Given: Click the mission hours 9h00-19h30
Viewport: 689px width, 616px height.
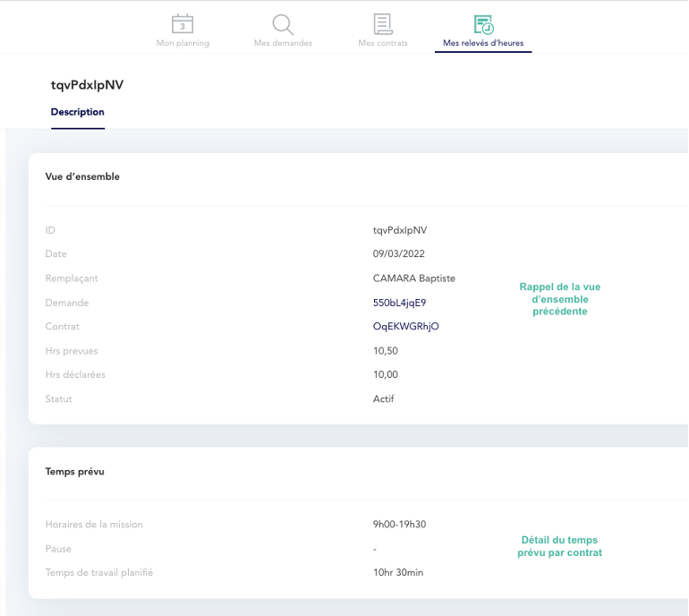Looking at the screenshot, I should tap(399, 525).
